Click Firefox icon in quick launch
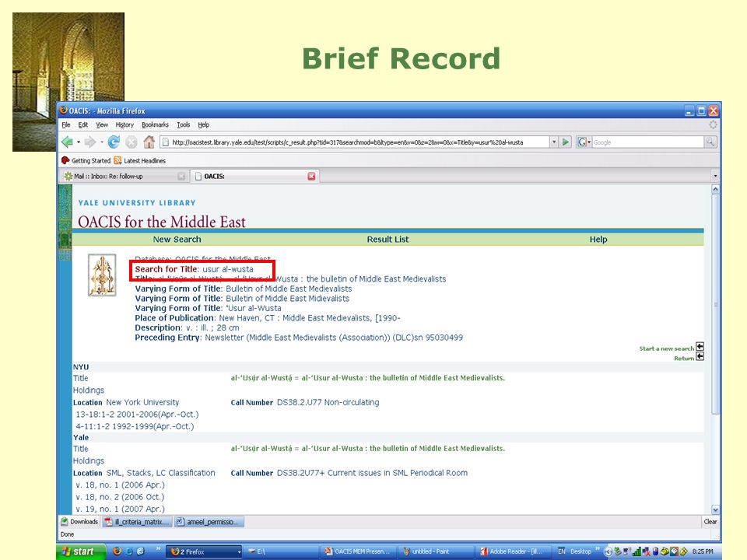Viewport: 747px width, 560px height. coord(117,551)
